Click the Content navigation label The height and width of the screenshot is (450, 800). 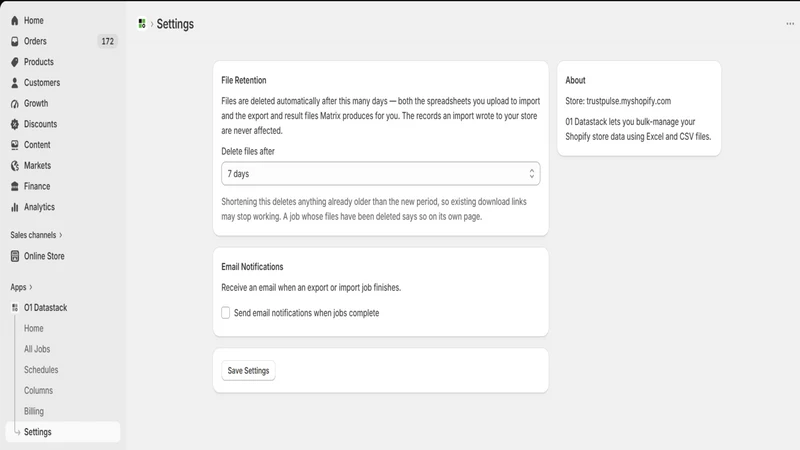click(37, 145)
